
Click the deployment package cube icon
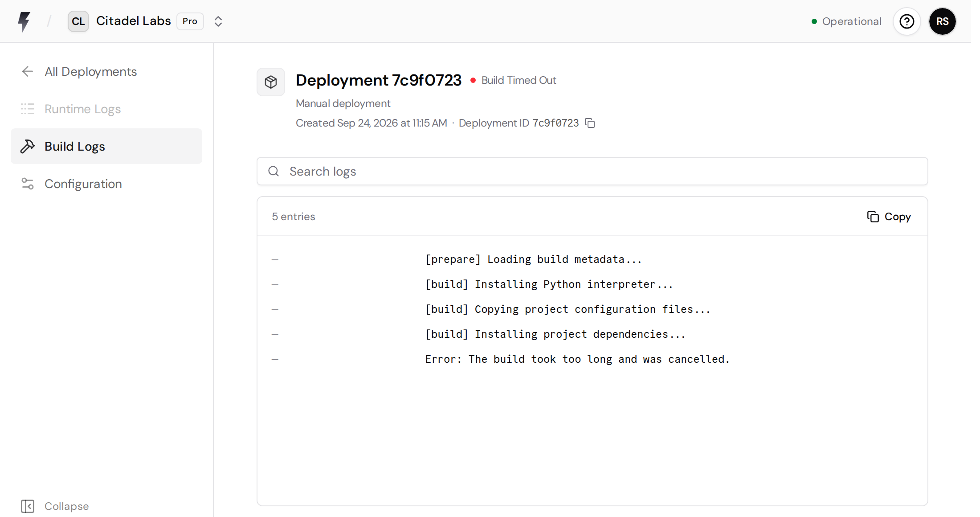click(x=271, y=82)
